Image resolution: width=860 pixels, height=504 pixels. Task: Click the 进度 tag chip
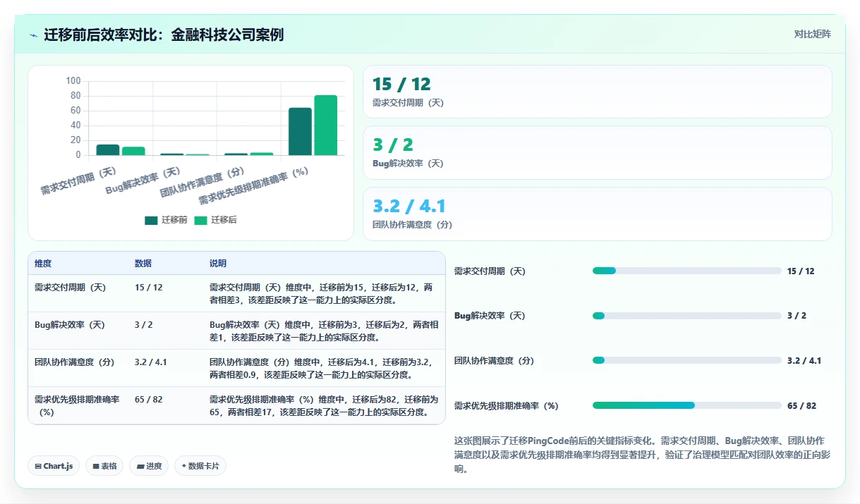pos(149,466)
